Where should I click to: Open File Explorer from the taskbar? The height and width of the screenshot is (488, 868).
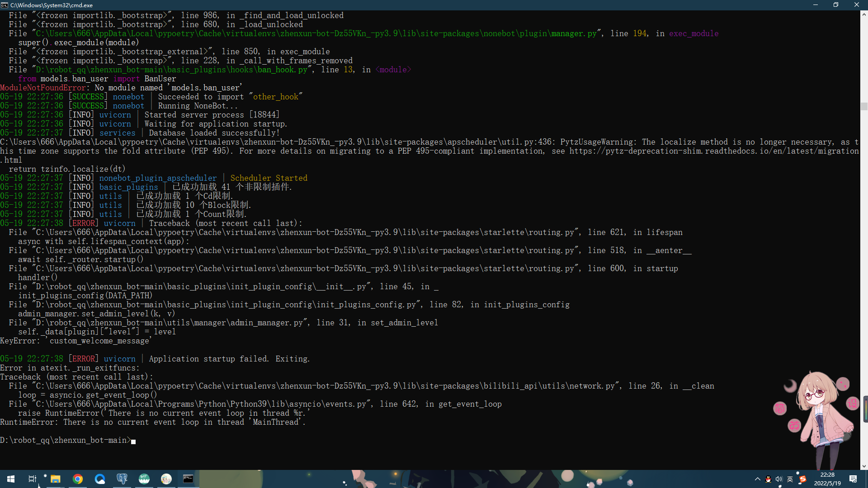55,479
